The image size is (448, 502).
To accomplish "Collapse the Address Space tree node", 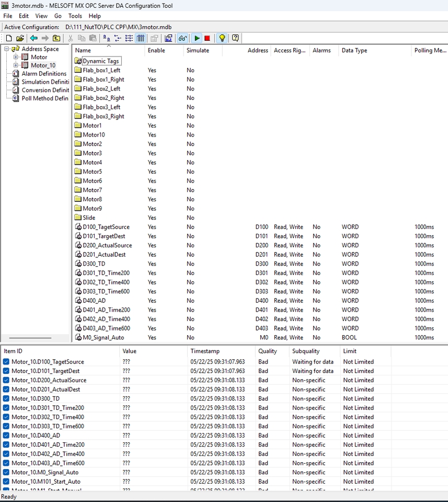I will (6, 49).
